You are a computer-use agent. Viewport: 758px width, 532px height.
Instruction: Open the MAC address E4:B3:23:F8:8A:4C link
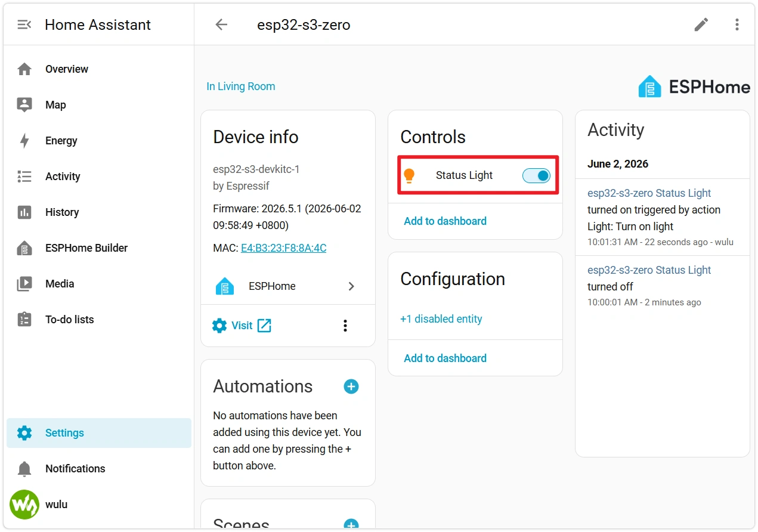click(x=283, y=248)
